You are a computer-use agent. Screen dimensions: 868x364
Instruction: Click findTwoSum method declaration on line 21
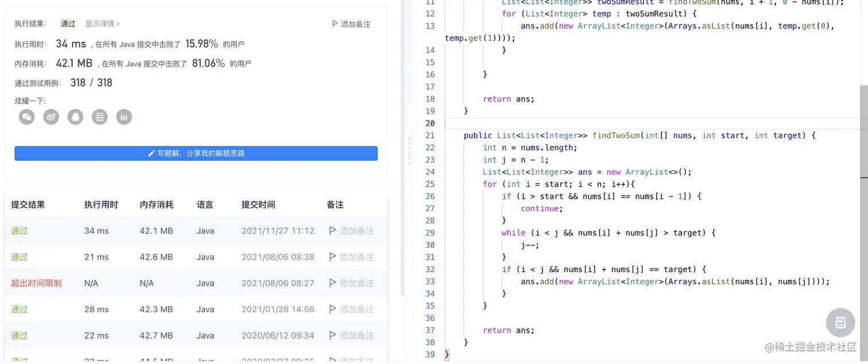point(640,135)
